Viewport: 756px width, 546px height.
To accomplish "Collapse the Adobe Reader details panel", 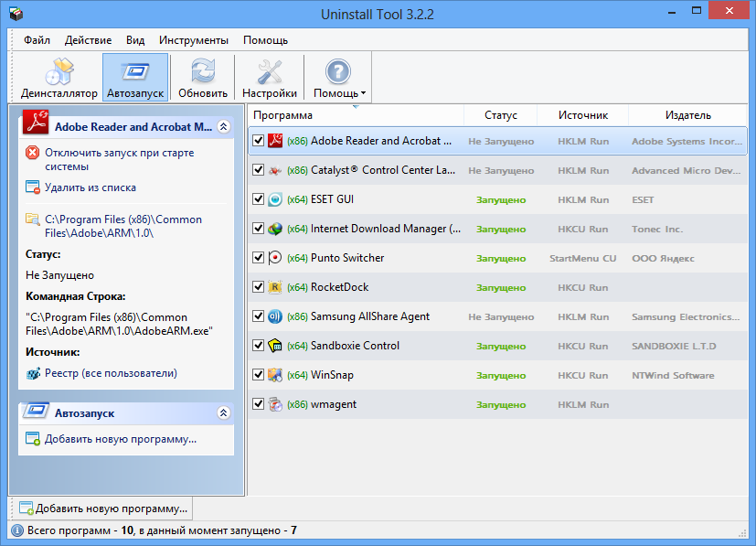I will 223,126.
